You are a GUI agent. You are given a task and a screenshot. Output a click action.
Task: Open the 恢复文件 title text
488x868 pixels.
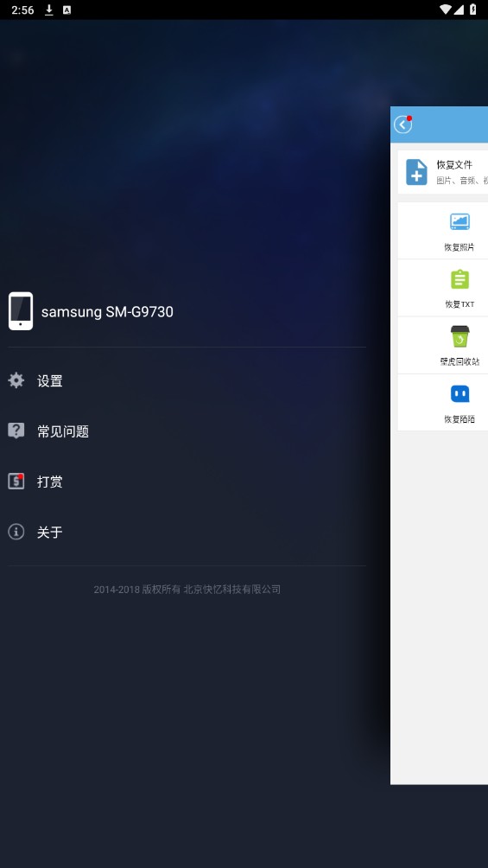coord(454,164)
